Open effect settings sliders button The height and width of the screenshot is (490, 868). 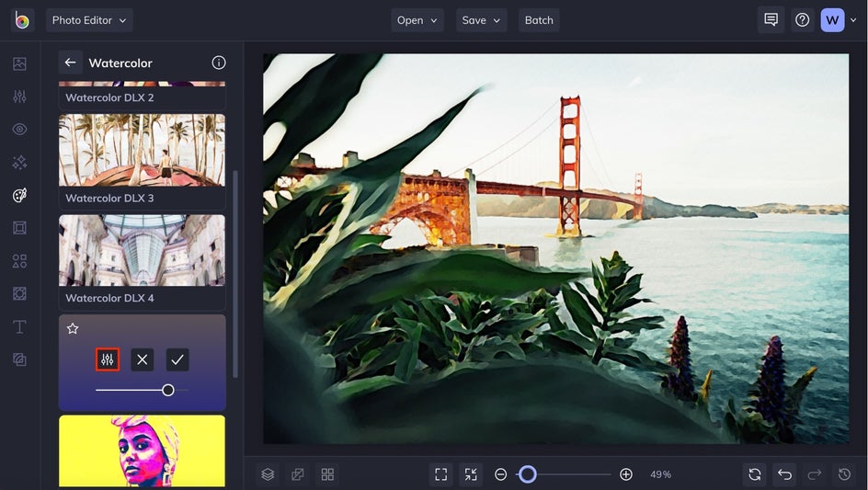pyautogui.click(x=108, y=359)
